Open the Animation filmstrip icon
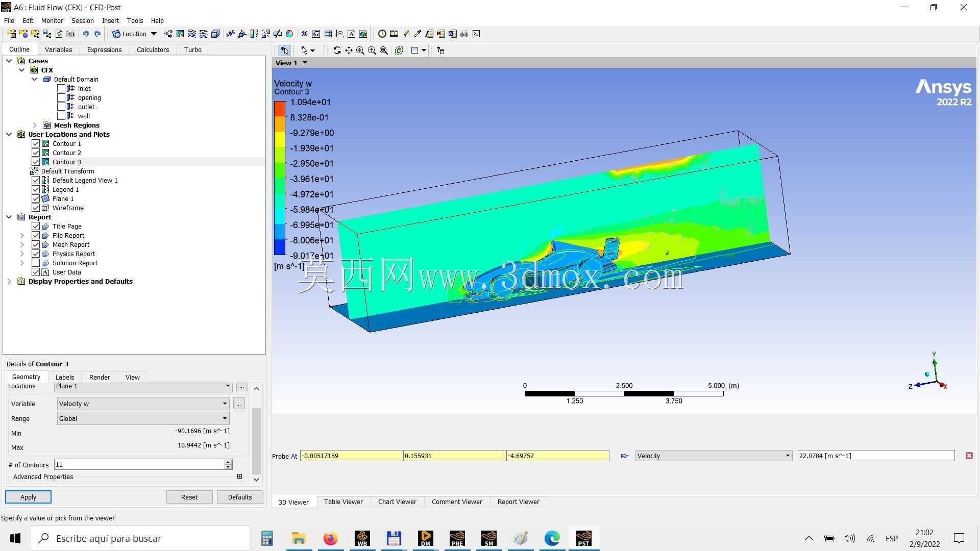 394,34
